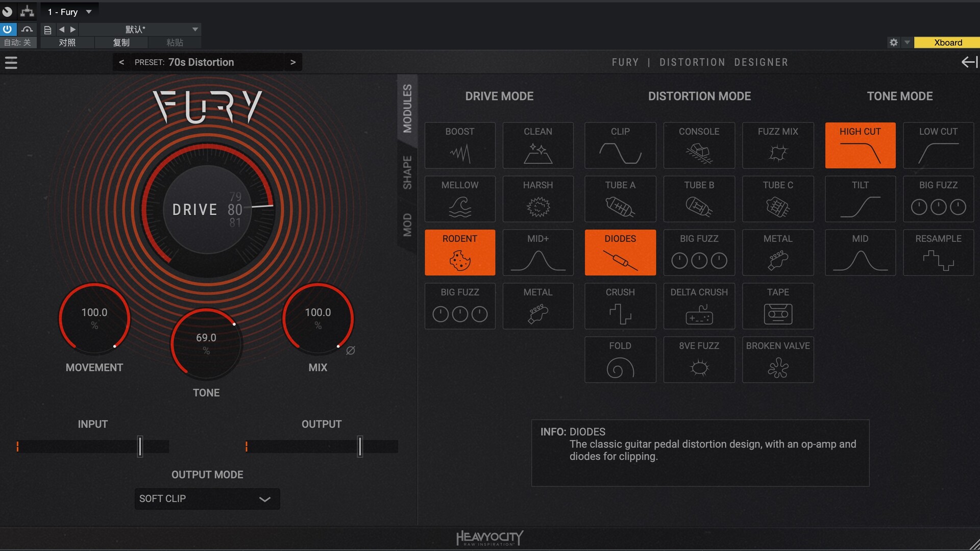
Task: Open the hamburger main menu
Action: [x=11, y=63]
